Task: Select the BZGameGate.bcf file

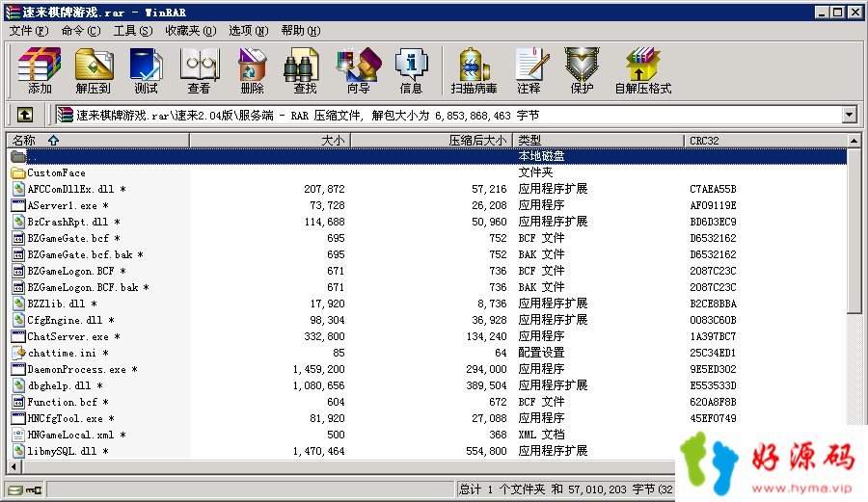Action: [68, 238]
